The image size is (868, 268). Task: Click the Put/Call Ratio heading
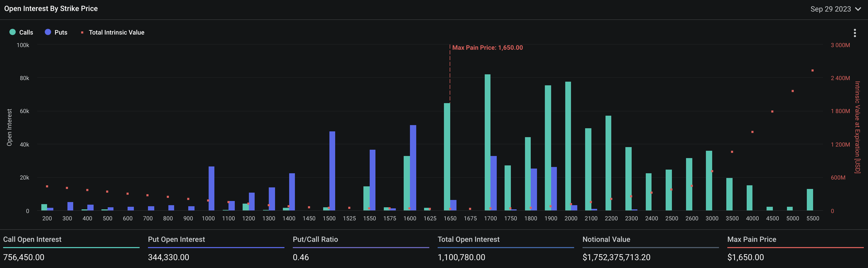point(315,239)
